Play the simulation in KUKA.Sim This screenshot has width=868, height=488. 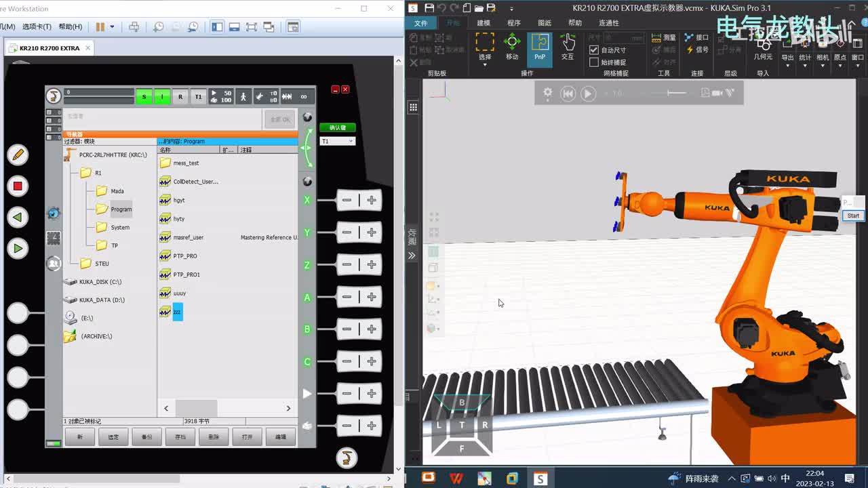[x=588, y=94]
